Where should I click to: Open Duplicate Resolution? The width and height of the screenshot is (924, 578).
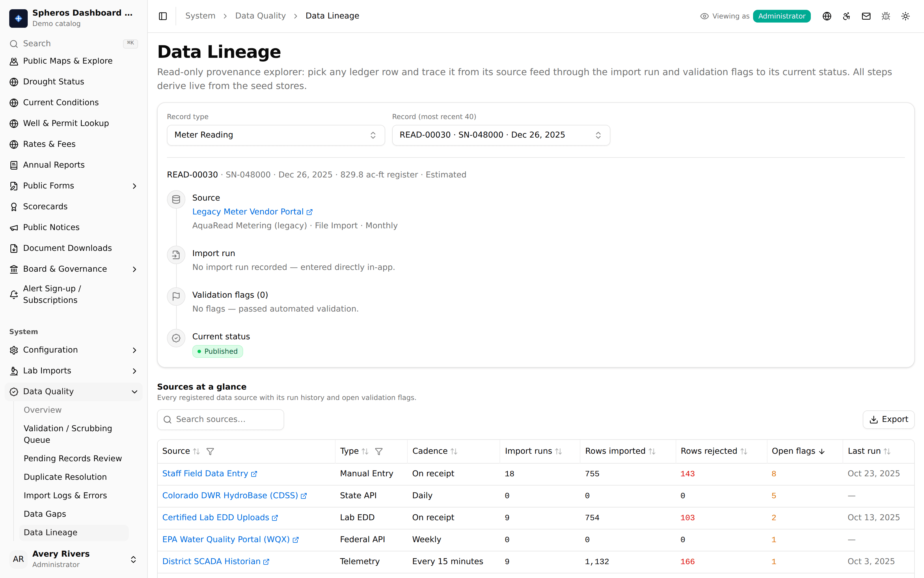[x=74, y=477]
